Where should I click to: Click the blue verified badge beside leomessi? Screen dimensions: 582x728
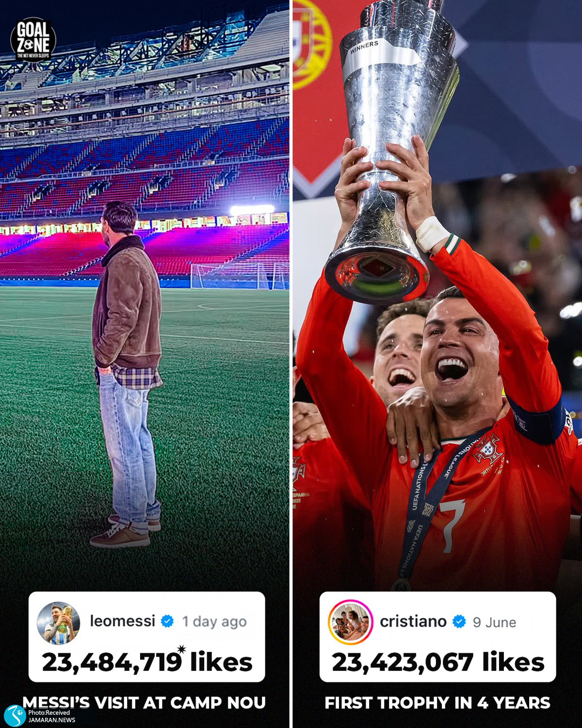167,621
